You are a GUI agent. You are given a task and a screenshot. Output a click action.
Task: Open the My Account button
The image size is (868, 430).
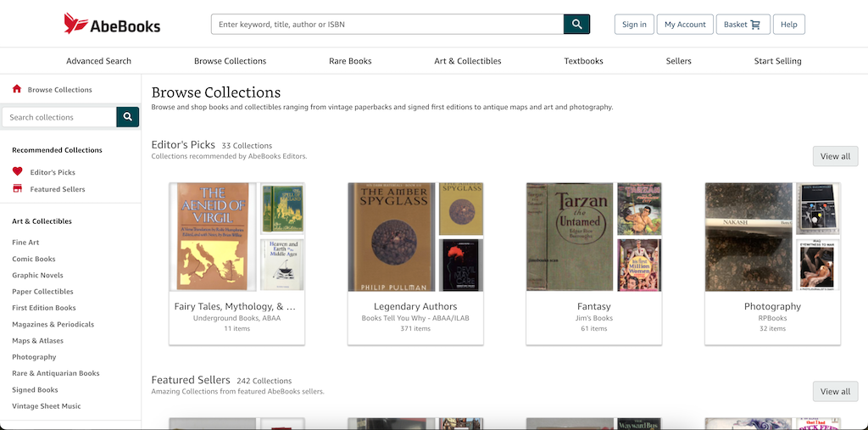(685, 25)
